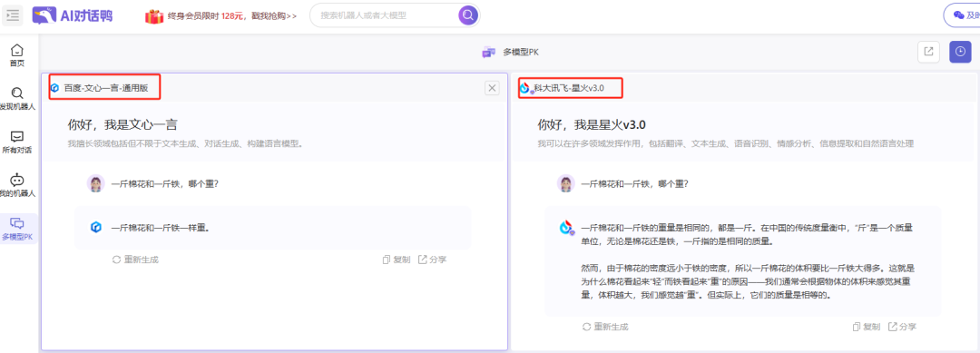Viewport: 980px width, 353px height.
Task: Click the user avatar in the 文心一言 chat
Action: (x=95, y=183)
